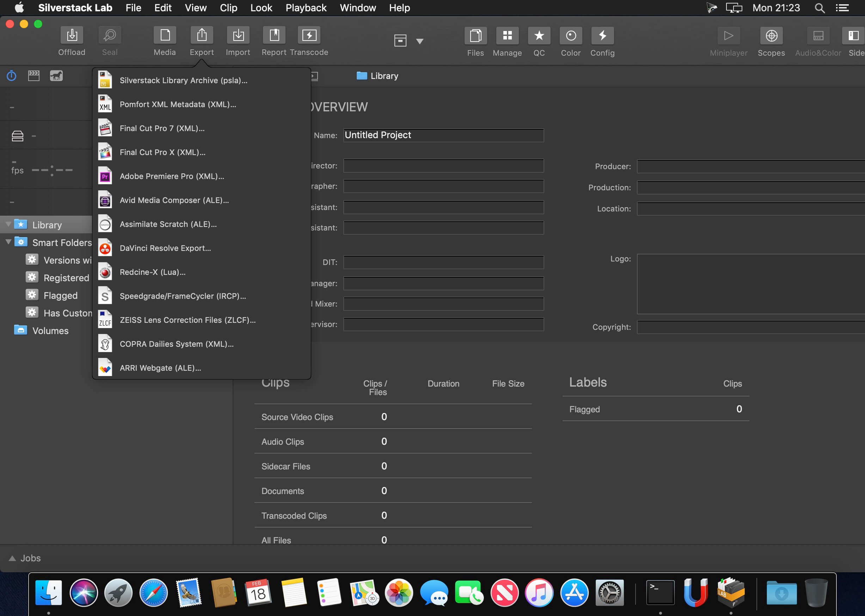Choose Assimilate Scratch (ALE) export
Image resolution: width=865 pixels, height=616 pixels.
click(202, 224)
